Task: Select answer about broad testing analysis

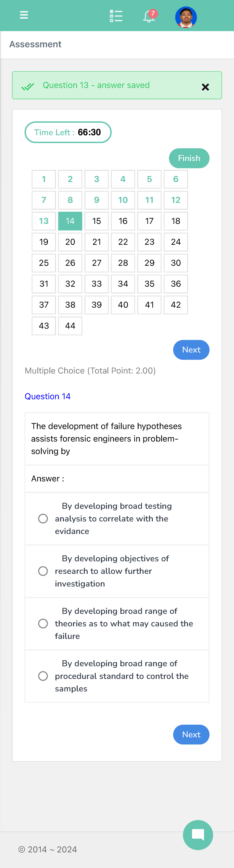Action: coord(43,519)
